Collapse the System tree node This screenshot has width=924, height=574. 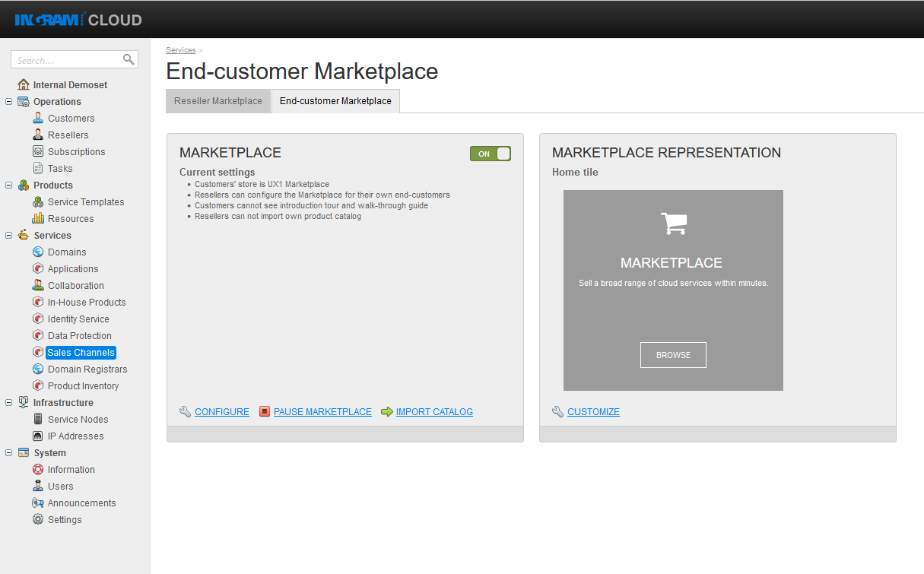pyautogui.click(x=8, y=452)
